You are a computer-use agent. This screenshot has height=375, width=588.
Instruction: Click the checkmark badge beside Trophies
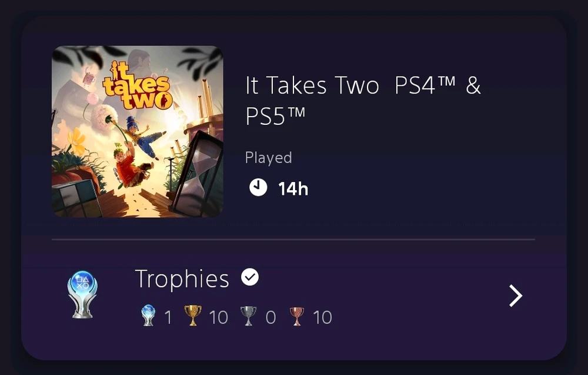(x=250, y=277)
